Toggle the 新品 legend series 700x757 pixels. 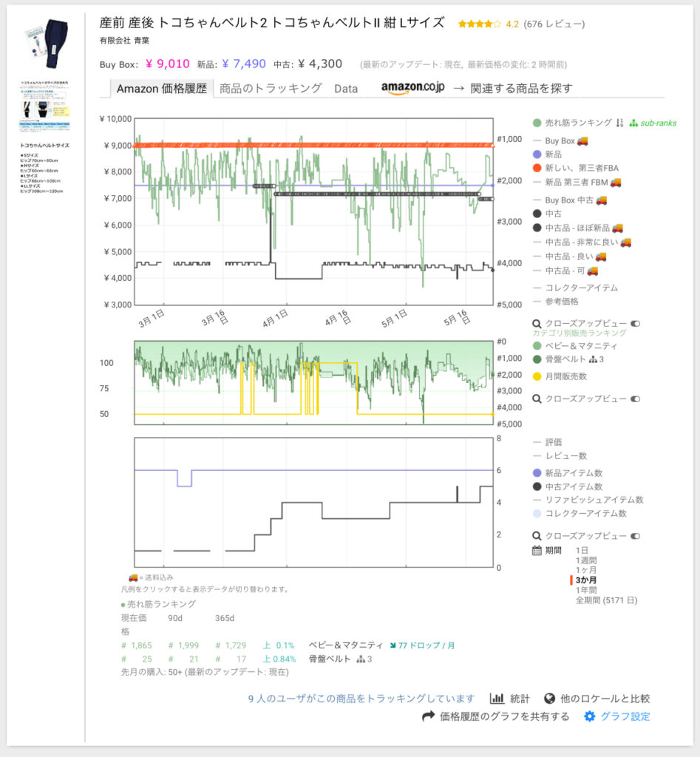click(547, 155)
